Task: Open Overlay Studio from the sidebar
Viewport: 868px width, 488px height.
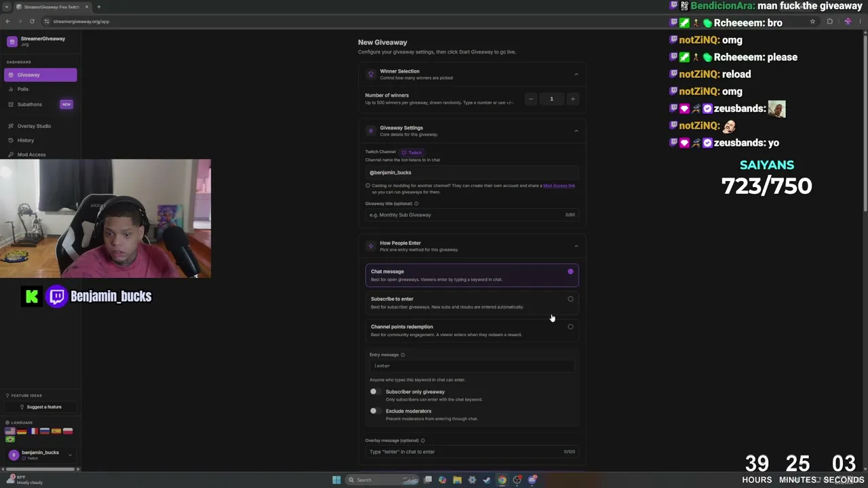Action: click(x=41, y=126)
